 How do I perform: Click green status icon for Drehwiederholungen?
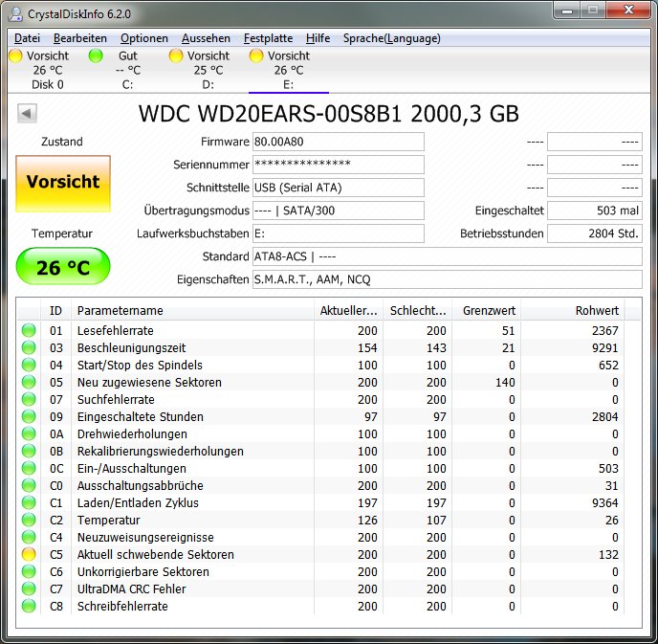click(x=29, y=433)
